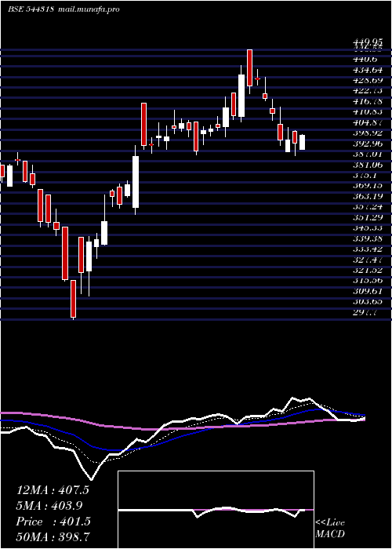Select the 297.7 price axis label
Image resolution: width=392 pixels, height=549 pixels.
[x=365, y=313]
